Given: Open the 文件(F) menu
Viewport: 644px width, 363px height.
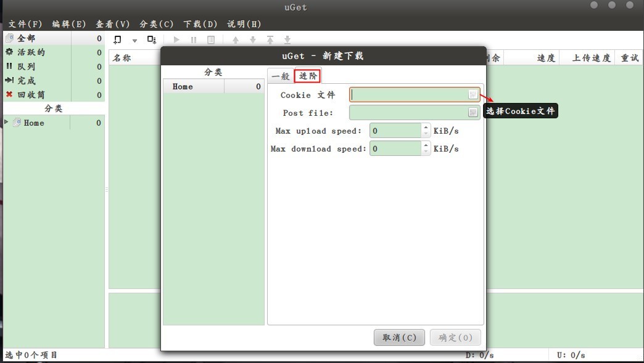Looking at the screenshot, I should [x=25, y=24].
